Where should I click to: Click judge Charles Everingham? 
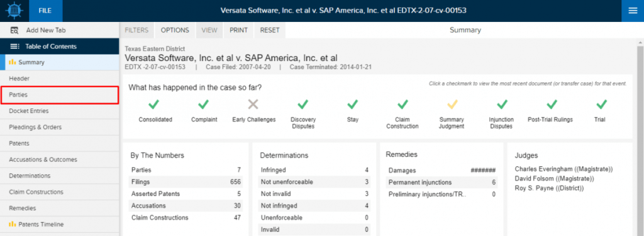point(563,169)
